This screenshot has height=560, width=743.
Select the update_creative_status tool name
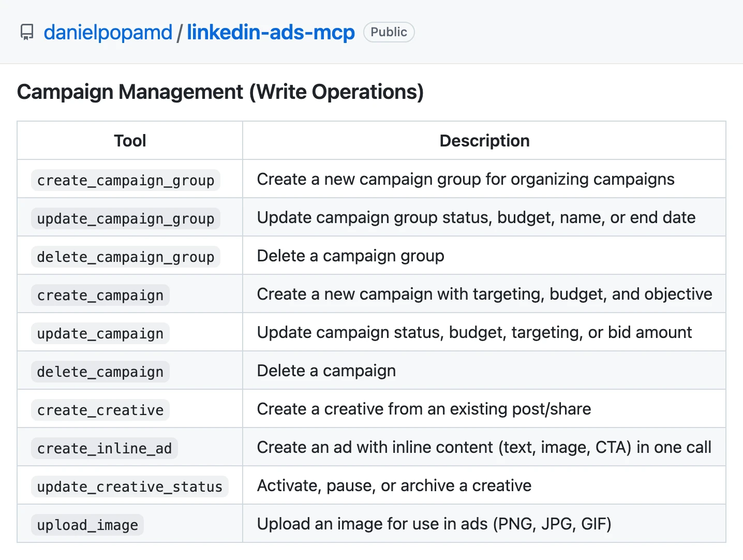click(130, 487)
